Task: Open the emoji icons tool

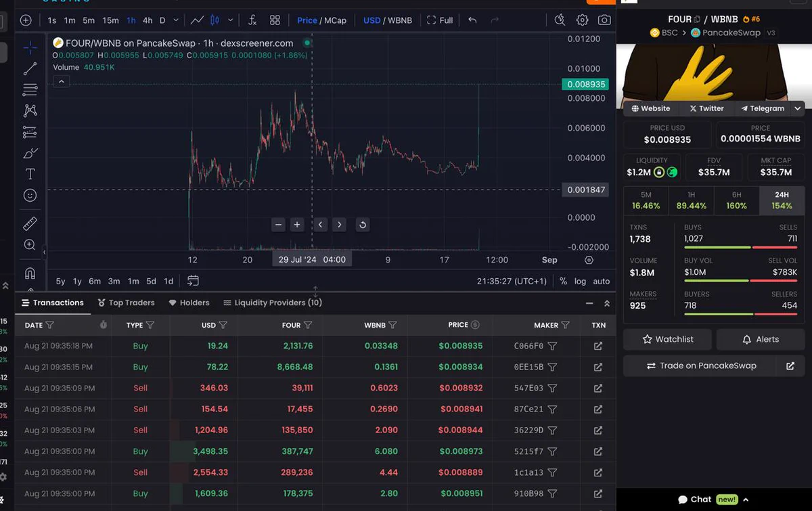Action: click(x=30, y=195)
